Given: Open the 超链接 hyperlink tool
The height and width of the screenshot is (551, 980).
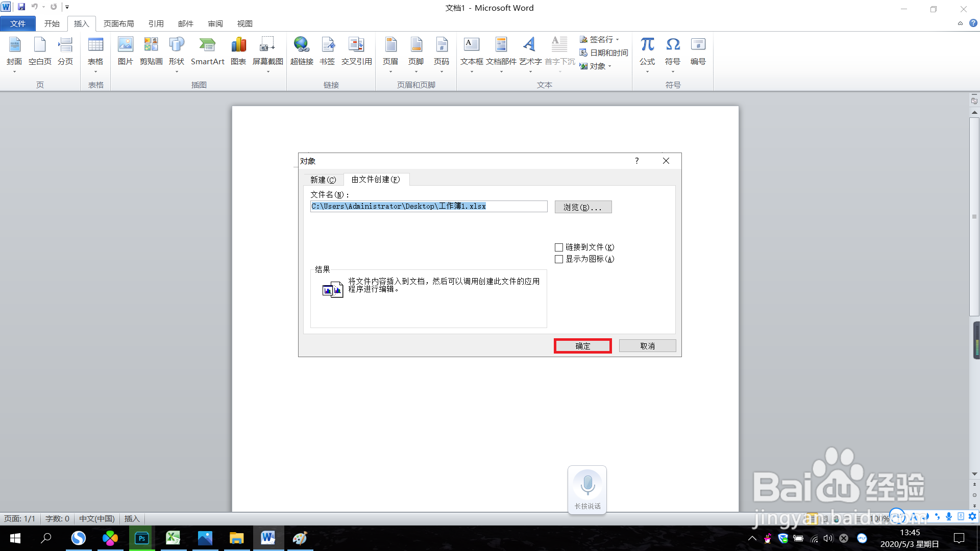Looking at the screenshot, I should pos(302,51).
